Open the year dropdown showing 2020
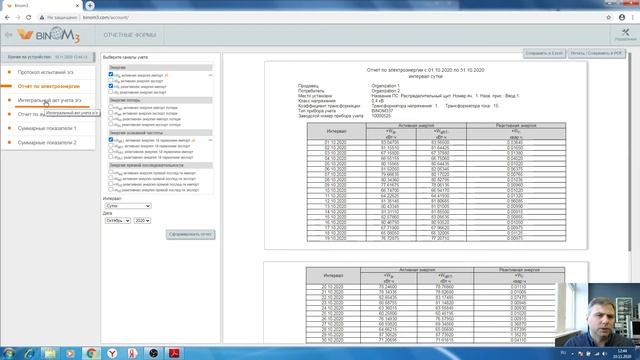640x360 pixels. [142, 220]
